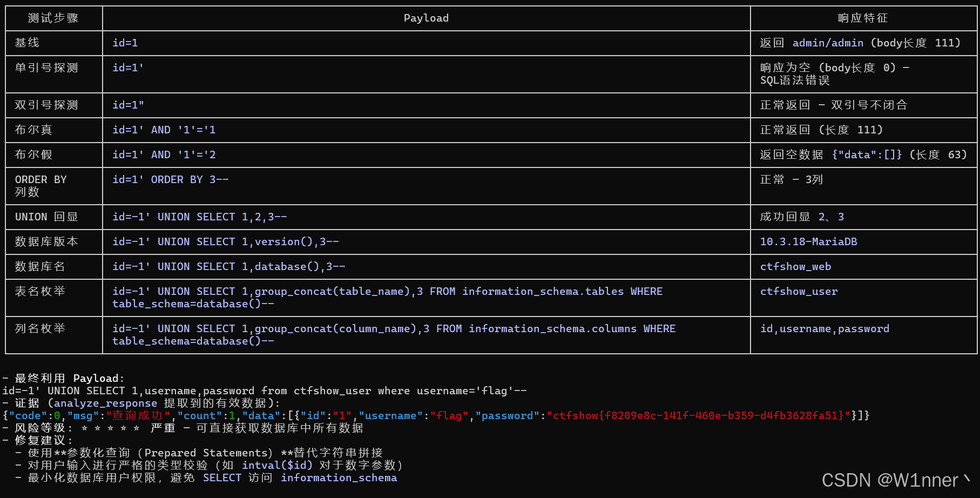Click the 'intval($id)' recommendation line

coord(209,466)
